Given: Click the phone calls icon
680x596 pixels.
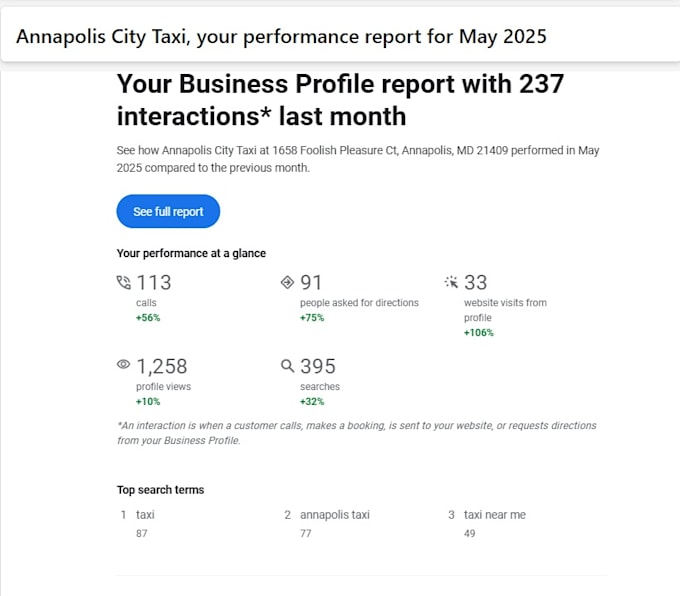Looking at the screenshot, I should [x=124, y=282].
